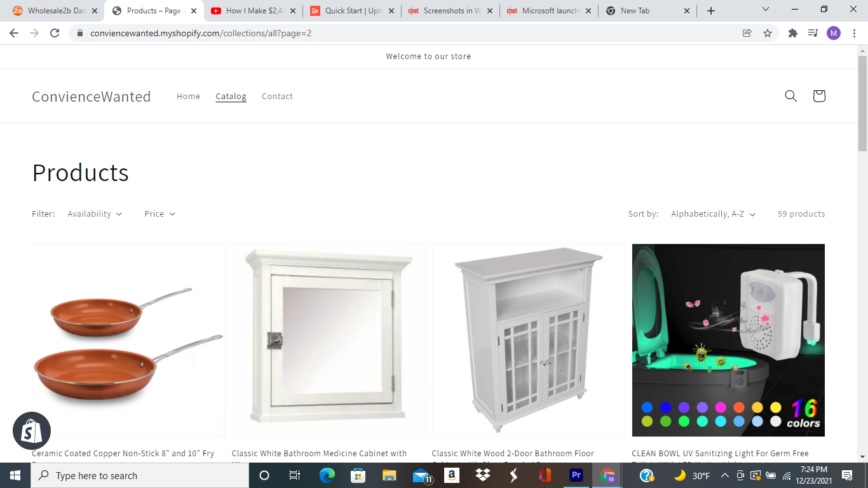This screenshot has width=868, height=488.
Task: Open the store search magnifier icon
Action: coord(790,96)
